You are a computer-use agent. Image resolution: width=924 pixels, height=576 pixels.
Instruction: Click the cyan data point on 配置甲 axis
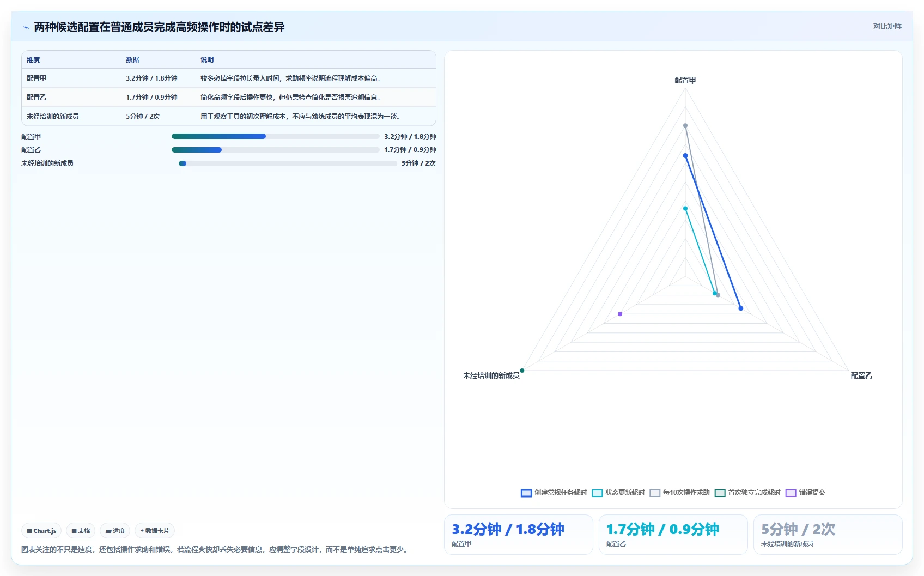(x=685, y=209)
